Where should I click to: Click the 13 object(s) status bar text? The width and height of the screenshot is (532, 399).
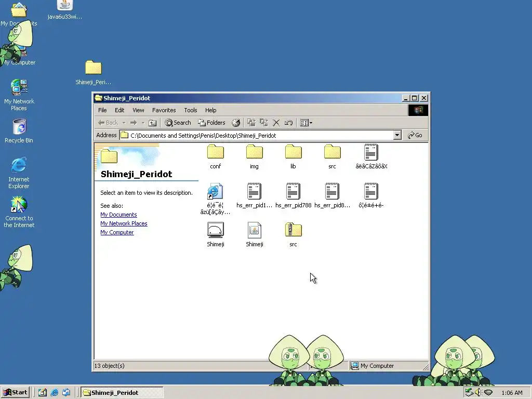(110, 366)
